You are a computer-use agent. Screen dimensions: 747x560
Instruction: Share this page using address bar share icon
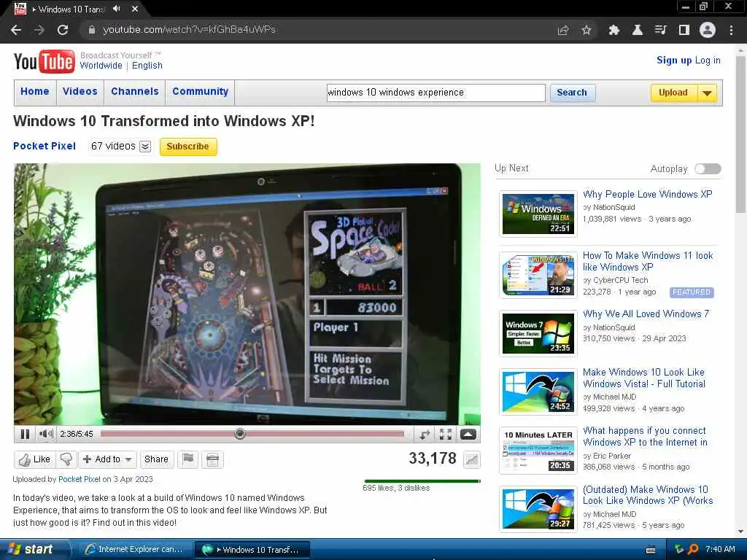click(x=563, y=30)
